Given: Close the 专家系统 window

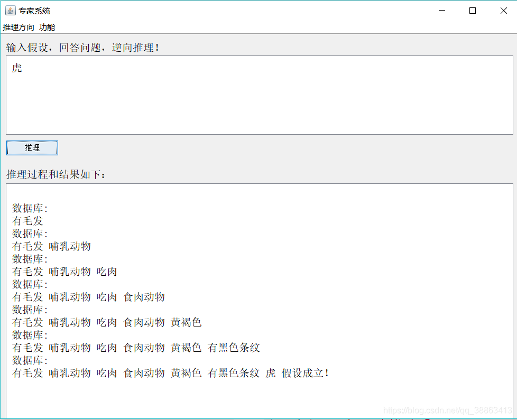Looking at the screenshot, I should (x=503, y=11).
